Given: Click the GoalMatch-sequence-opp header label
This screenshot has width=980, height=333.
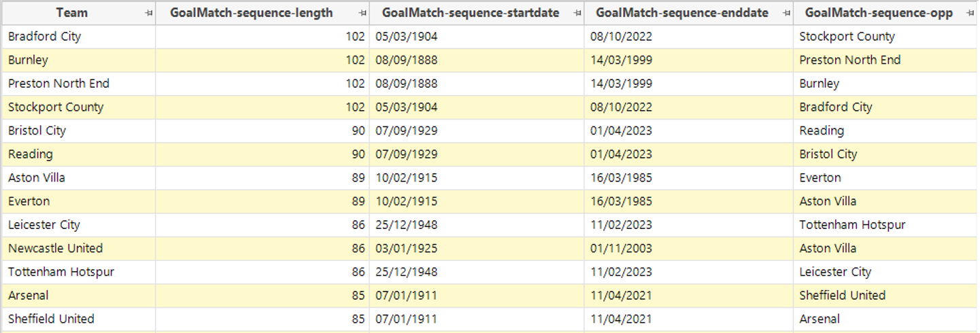Looking at the screenshot, I should tap(879, 13).
